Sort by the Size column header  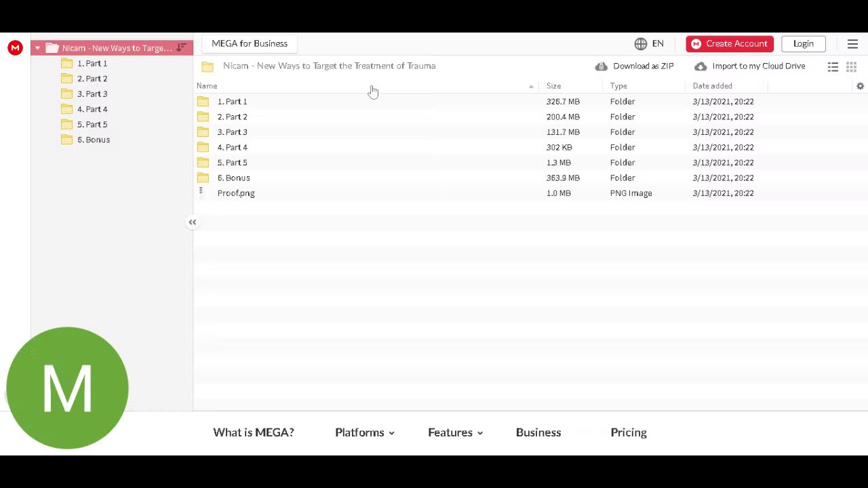tap(553, 86)
